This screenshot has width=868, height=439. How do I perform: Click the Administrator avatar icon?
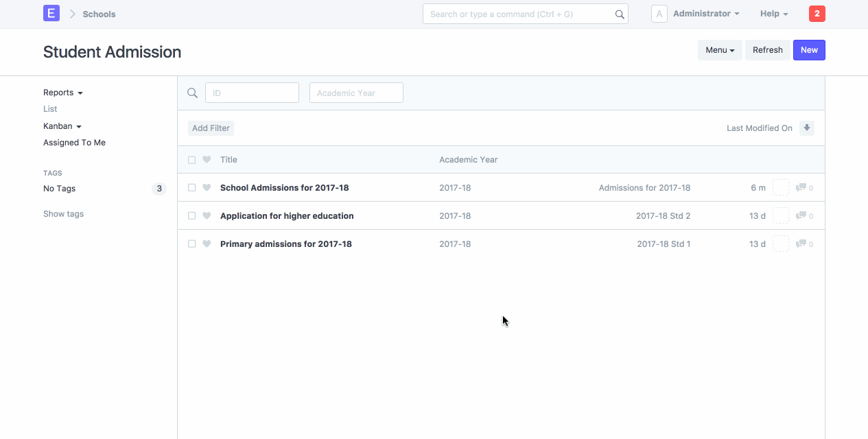(x=659, y=14)
